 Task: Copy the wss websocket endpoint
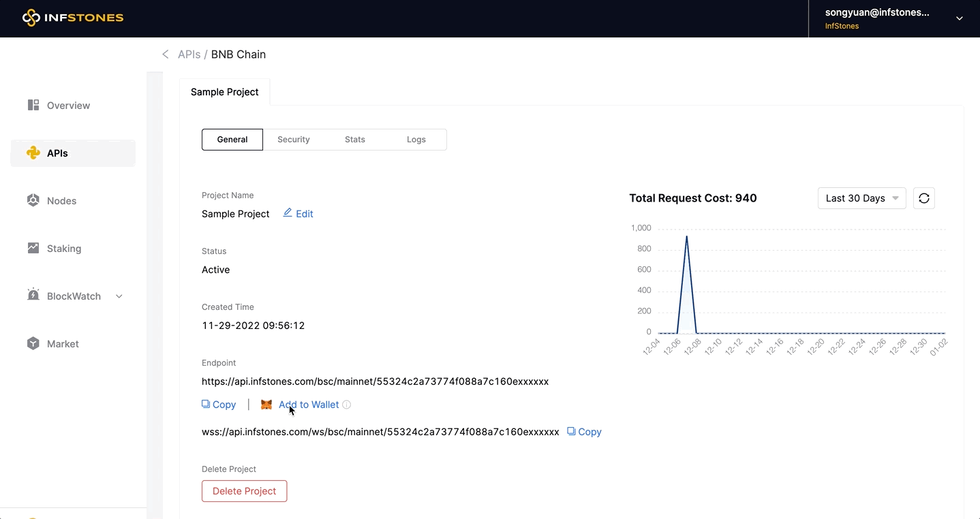pos(584,432)
